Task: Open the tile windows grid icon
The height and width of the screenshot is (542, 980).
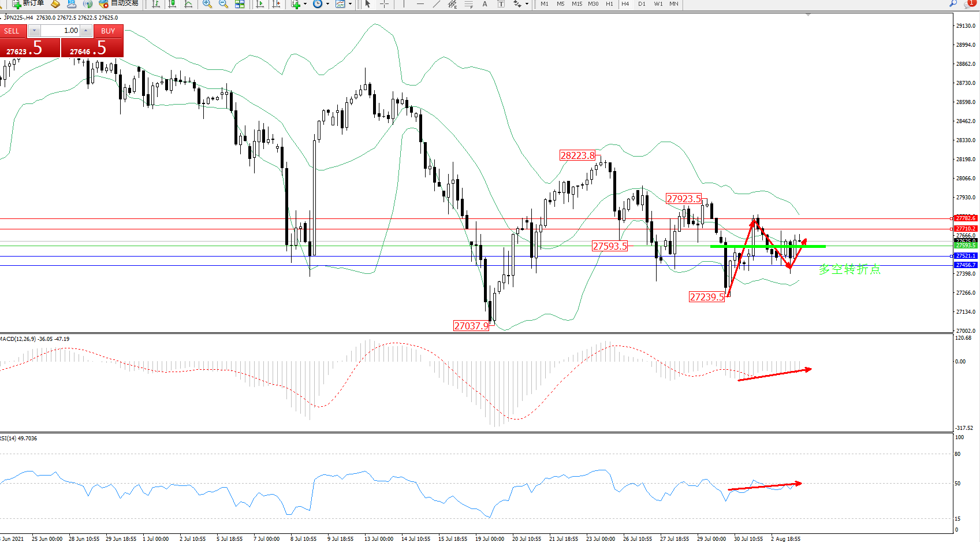Action: tap(240, 4)
